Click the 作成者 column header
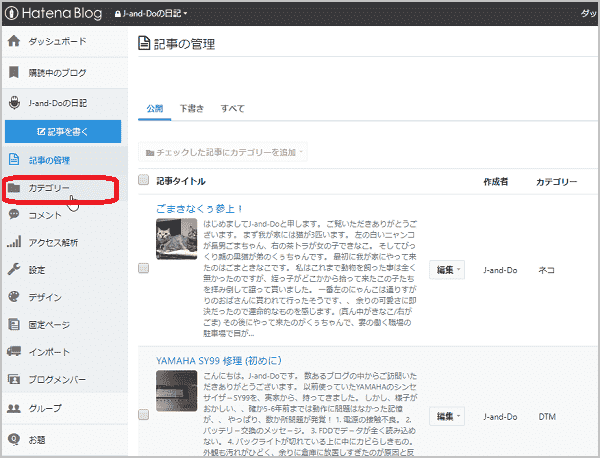 click(496, 182)
